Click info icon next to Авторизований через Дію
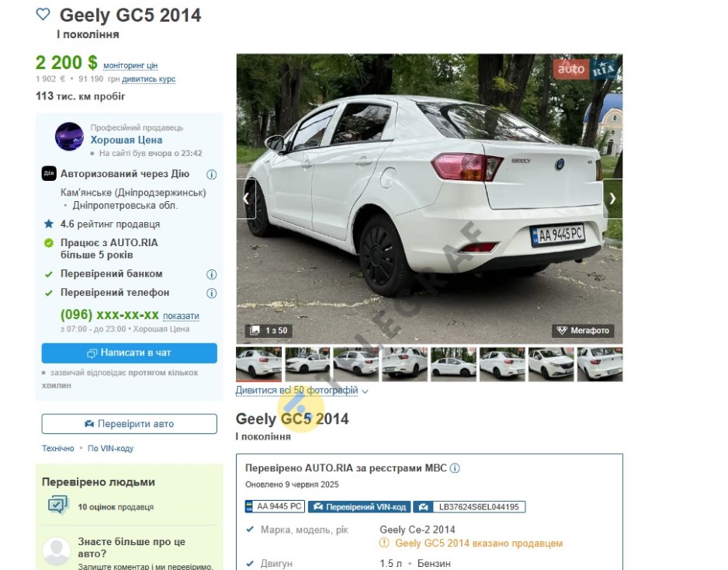 click(211, 174)
